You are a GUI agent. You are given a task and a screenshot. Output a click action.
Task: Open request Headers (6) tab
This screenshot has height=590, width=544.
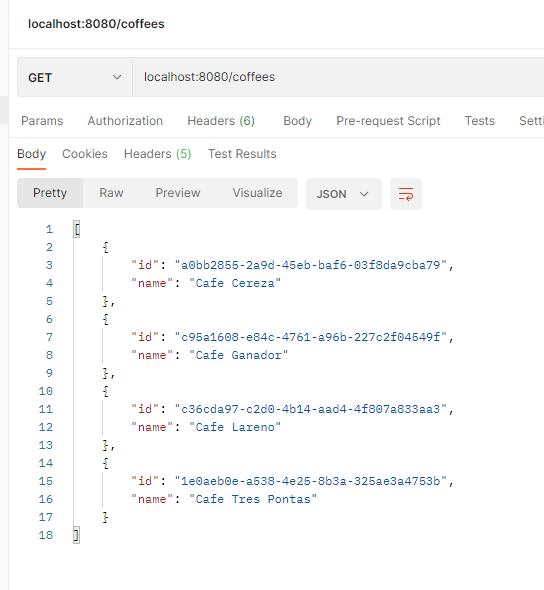tap(221, 121)
